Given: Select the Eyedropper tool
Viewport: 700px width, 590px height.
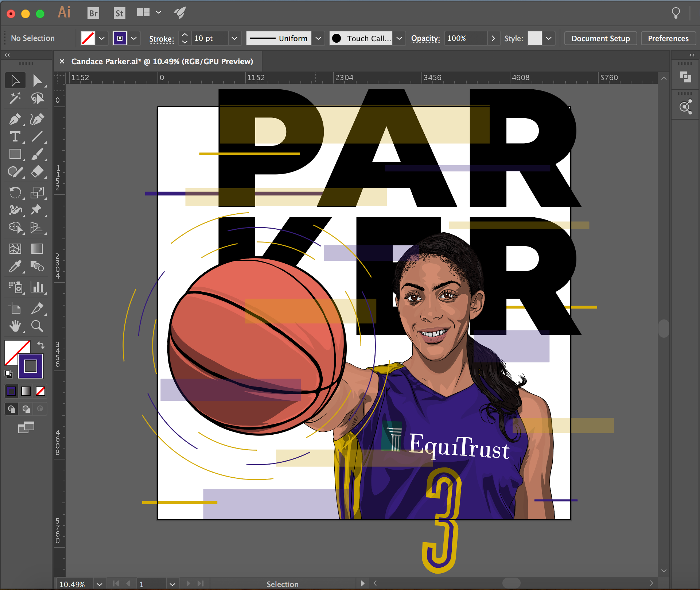Looking at the screenshot, I should 15,267.
